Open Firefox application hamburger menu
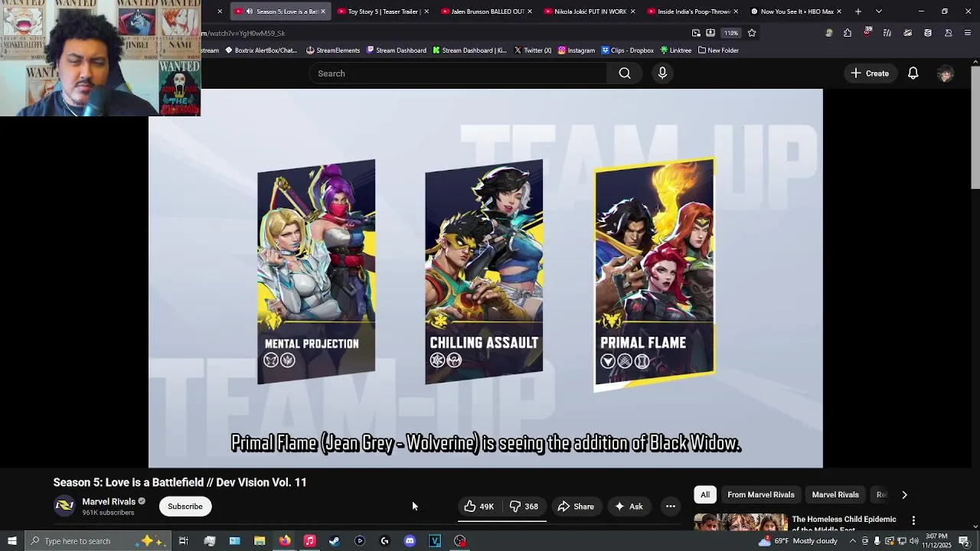 click(968, 33)
